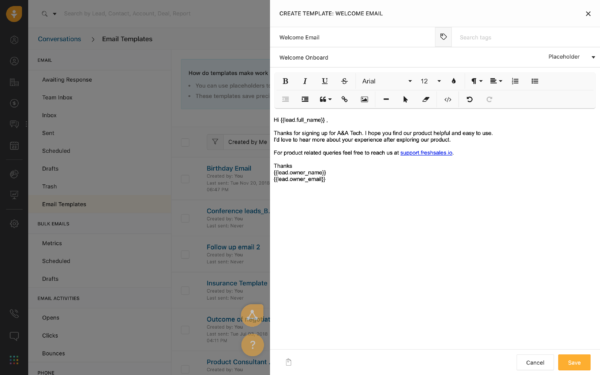
Task: Insert an image into template
Action: pos(364,99)
